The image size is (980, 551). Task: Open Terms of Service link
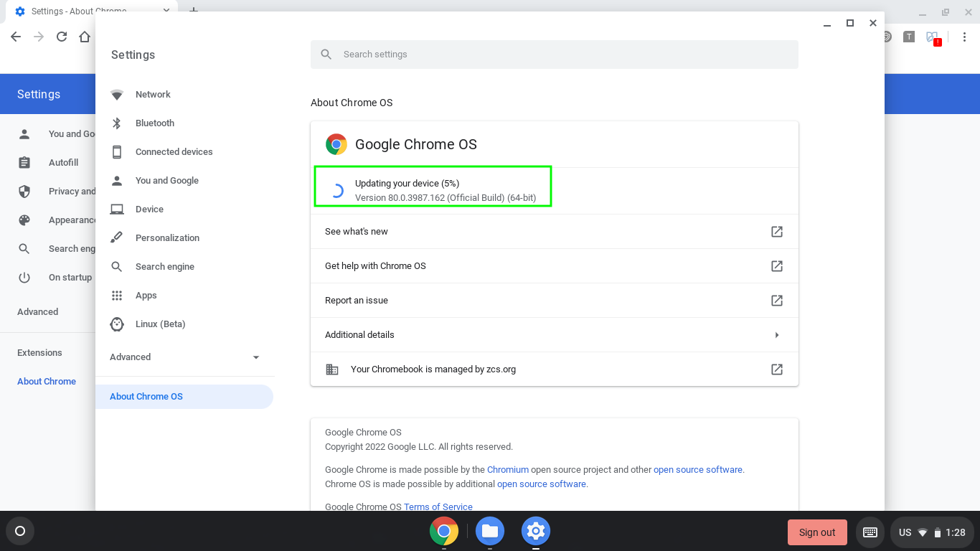click(438, 507)
